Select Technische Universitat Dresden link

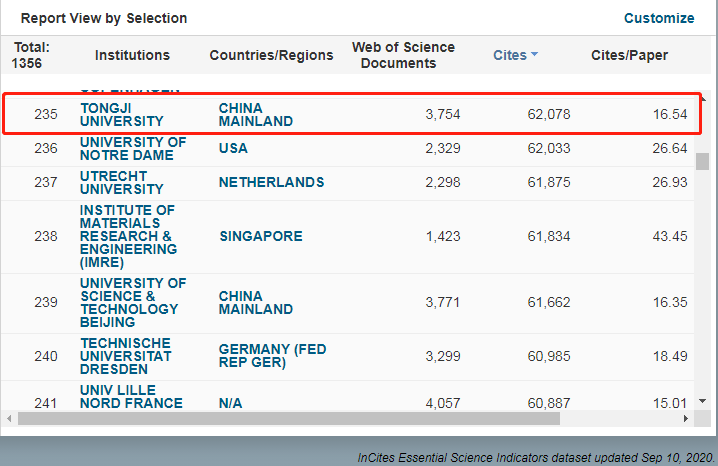[x=126, y=356]
